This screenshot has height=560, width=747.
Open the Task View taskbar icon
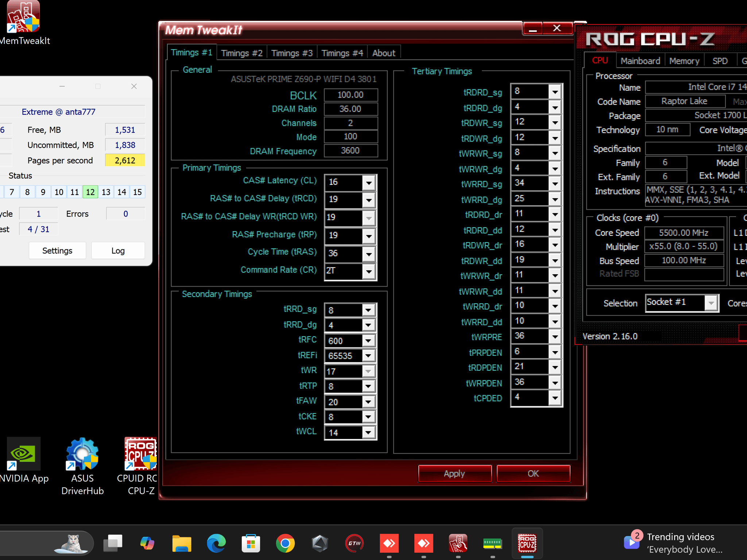tap(113, 544)
